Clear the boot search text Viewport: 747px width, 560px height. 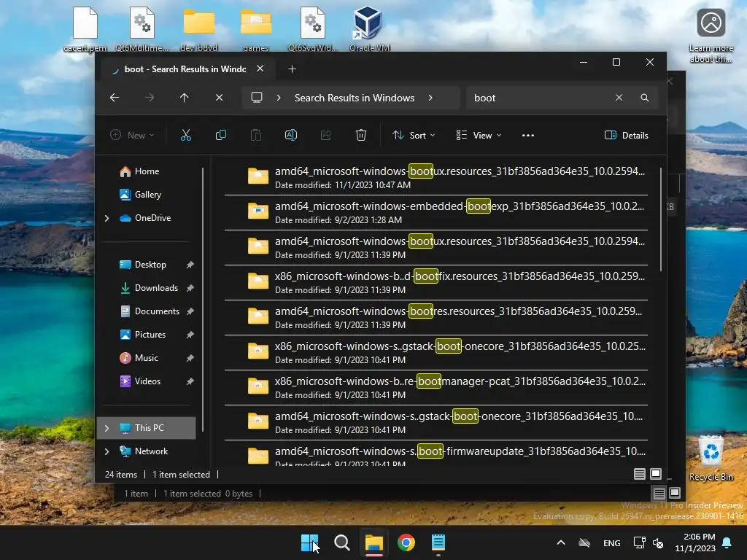[619, 98]
